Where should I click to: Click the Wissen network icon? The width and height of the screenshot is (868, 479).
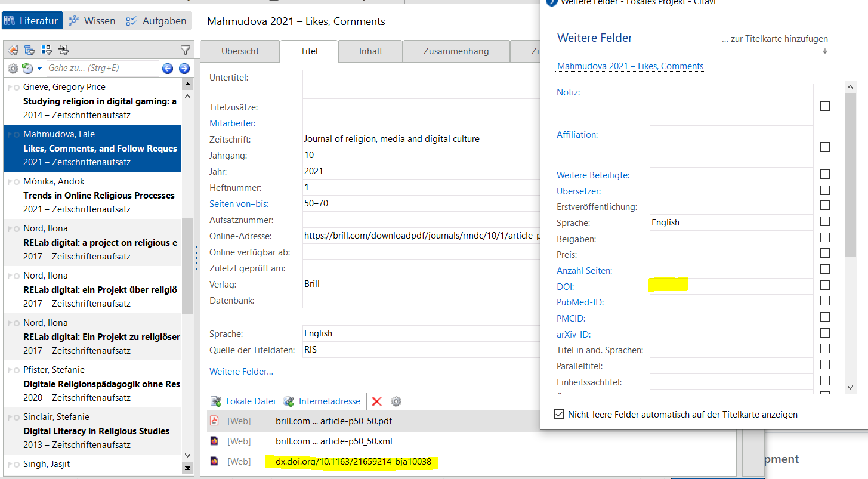pos(74,21)
